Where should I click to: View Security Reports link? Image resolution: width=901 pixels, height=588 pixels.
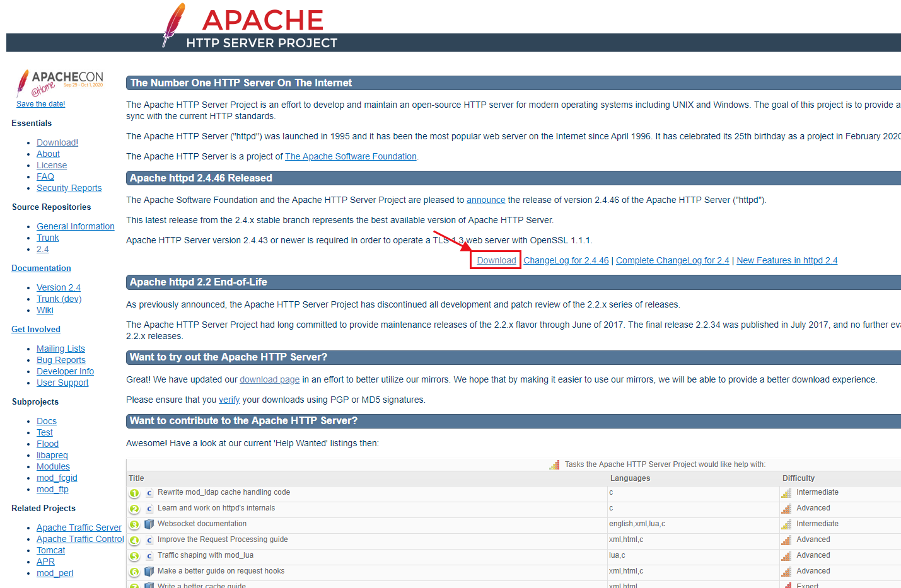(x=69, y=188)
